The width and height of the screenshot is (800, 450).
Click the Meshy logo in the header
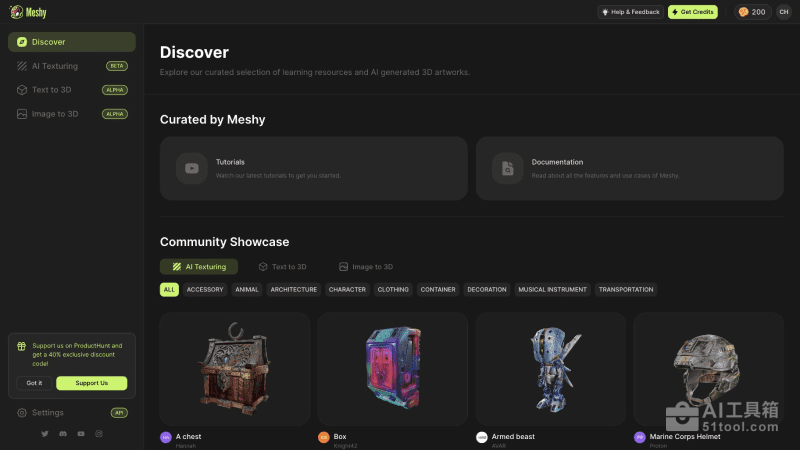coord(29,12)
